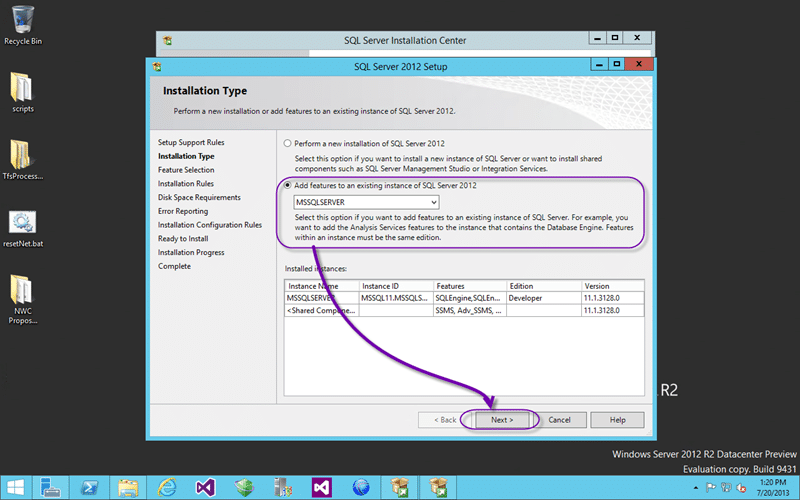Open the TfsProcess folder icon
The height and width of the screenshot is (500, 800).
22,160
